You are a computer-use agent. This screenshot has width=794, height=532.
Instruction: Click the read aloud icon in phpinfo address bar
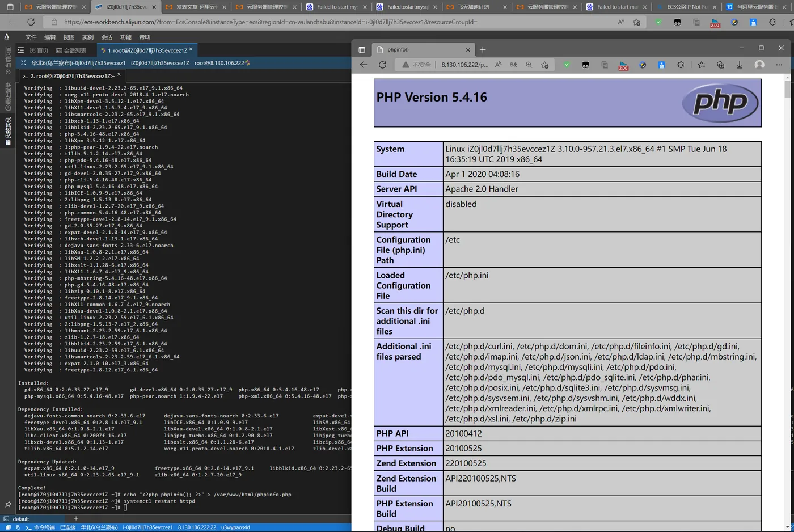pyautogui.click(x=498, y=65)
